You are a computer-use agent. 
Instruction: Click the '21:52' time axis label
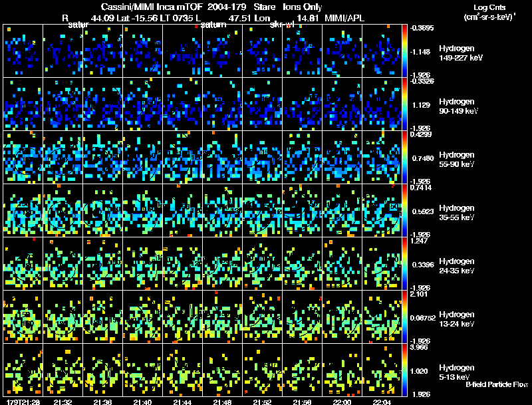tap(262, 402)
